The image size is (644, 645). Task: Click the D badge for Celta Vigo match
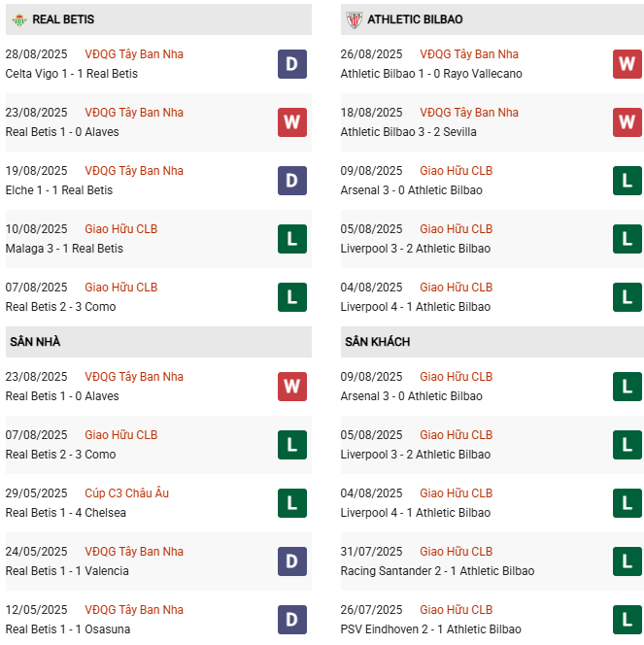click(x=291, y=64)
